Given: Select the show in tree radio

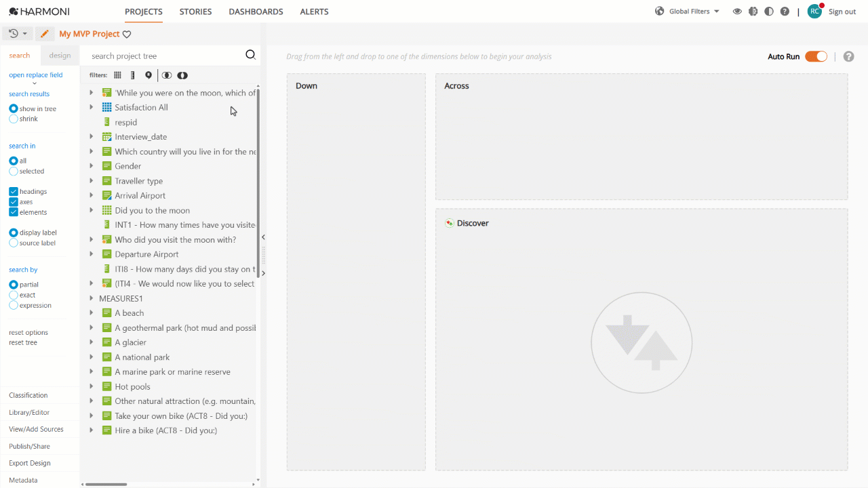Looking at the screenshot, I should point(14,108).
